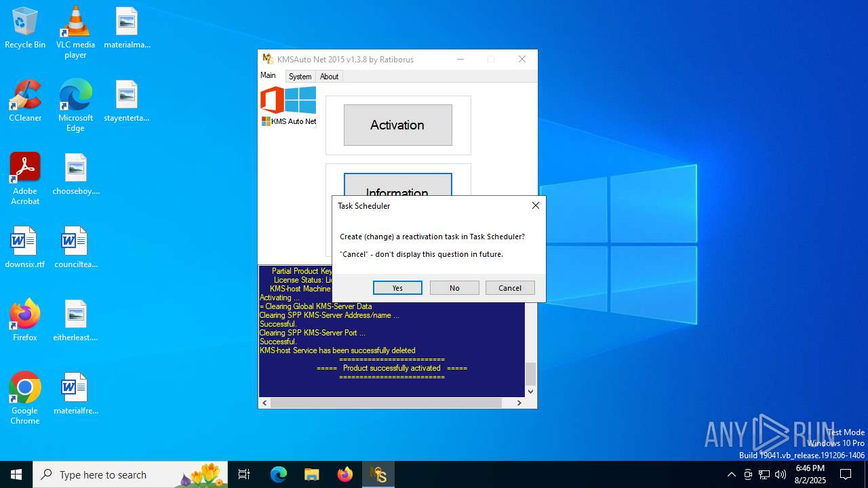The image size is (868, 488).
Task: Launch Adobe Acrobat shortcut
Action: [25, 179]
